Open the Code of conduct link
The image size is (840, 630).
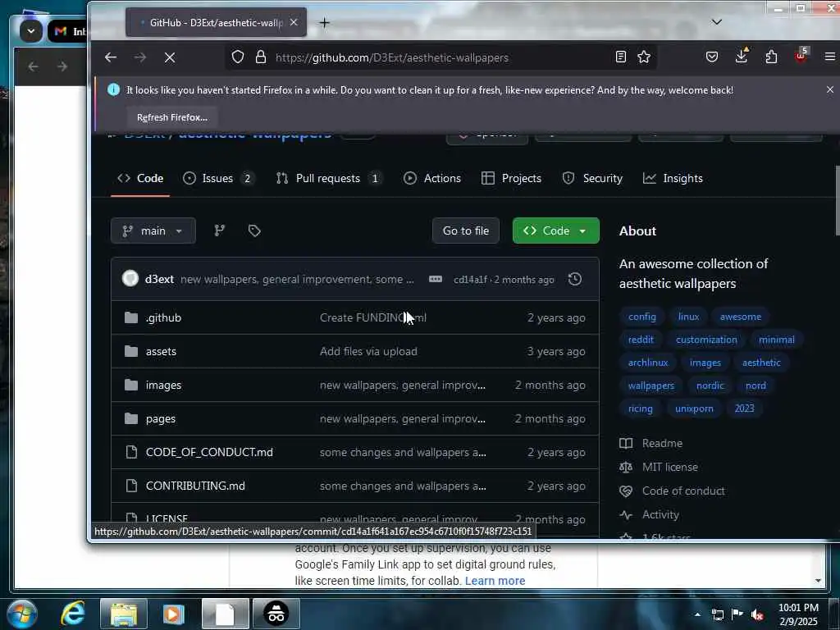683,491
